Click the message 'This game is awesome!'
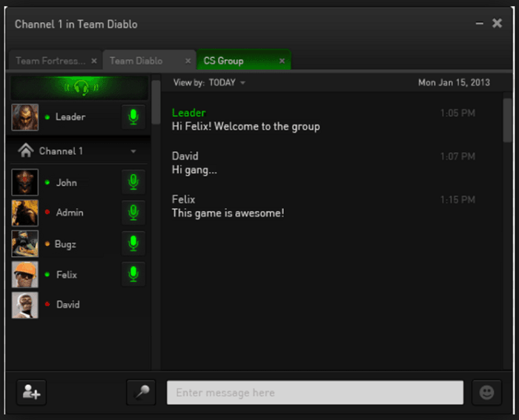The image size is (519, 420). pos(228,213)
